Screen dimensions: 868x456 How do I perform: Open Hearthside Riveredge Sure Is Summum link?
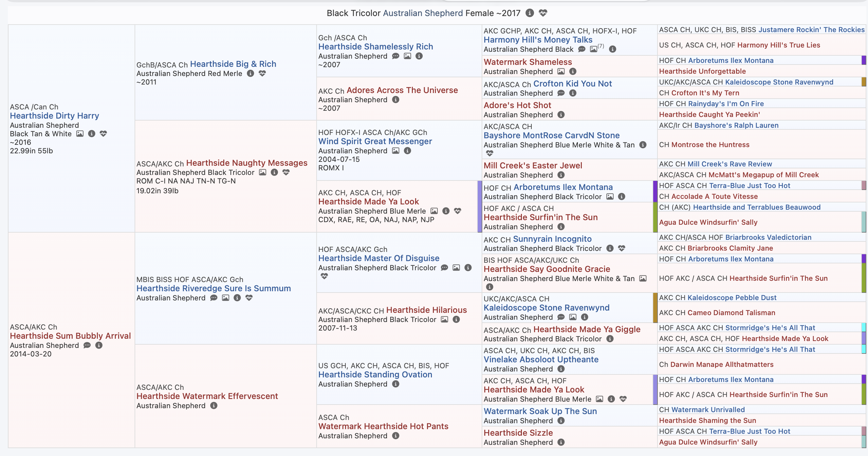pyautogui.click(x=213, y=288)
